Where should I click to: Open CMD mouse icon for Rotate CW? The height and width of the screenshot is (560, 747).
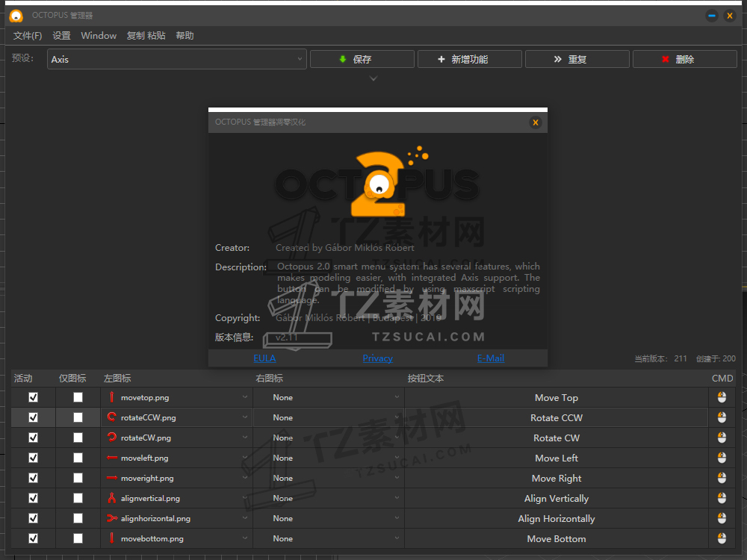click(x=722, y=438)
